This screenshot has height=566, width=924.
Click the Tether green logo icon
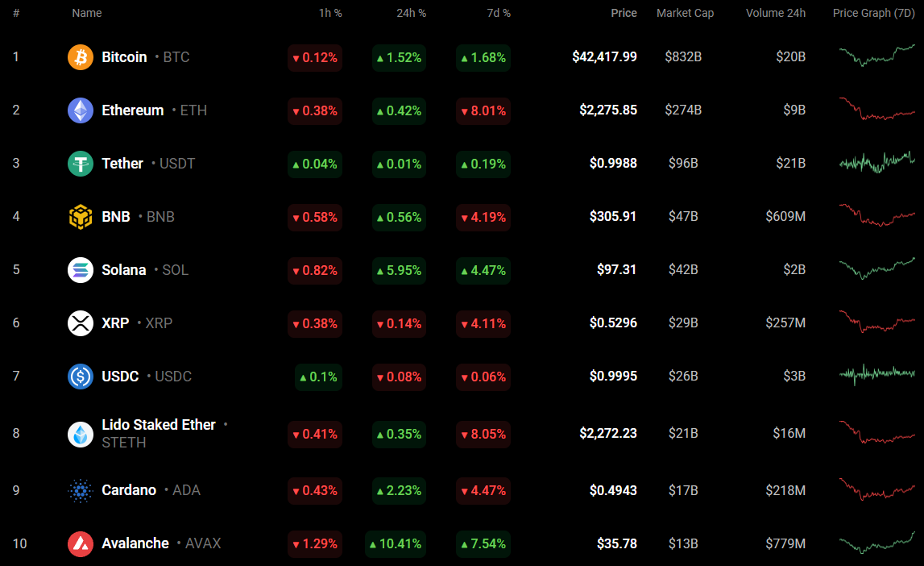(81, 164)
